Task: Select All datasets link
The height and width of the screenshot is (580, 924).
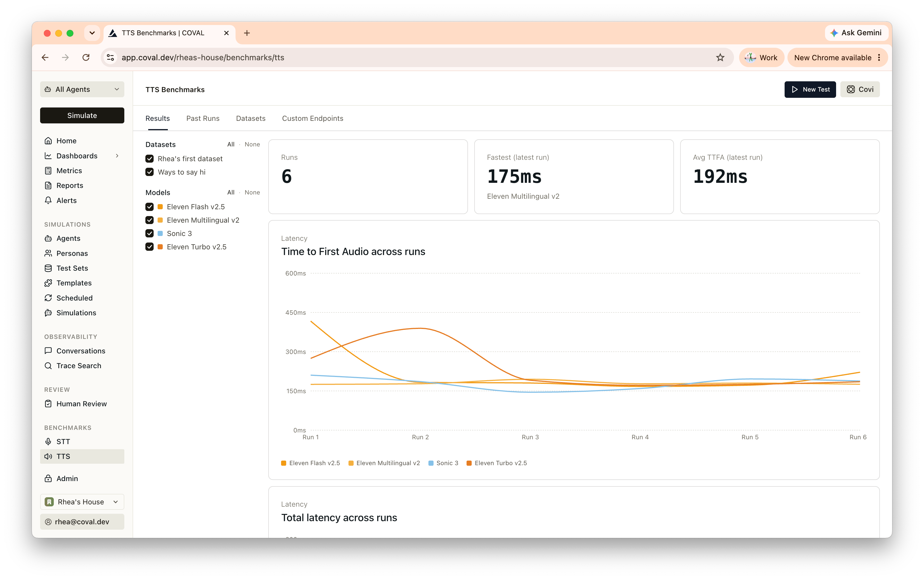Action: [x=231, y=145]
